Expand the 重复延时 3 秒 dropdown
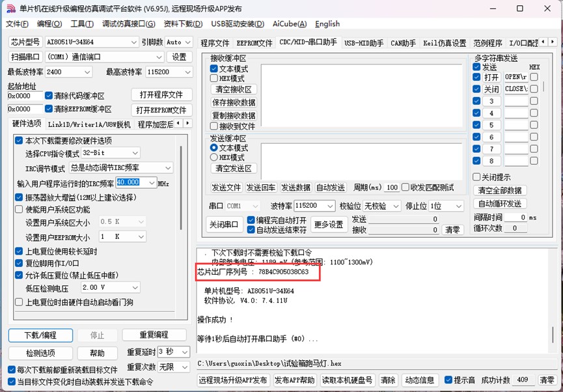Image resolution: width=563 pixels, height=392 pixels. (185, 352)
